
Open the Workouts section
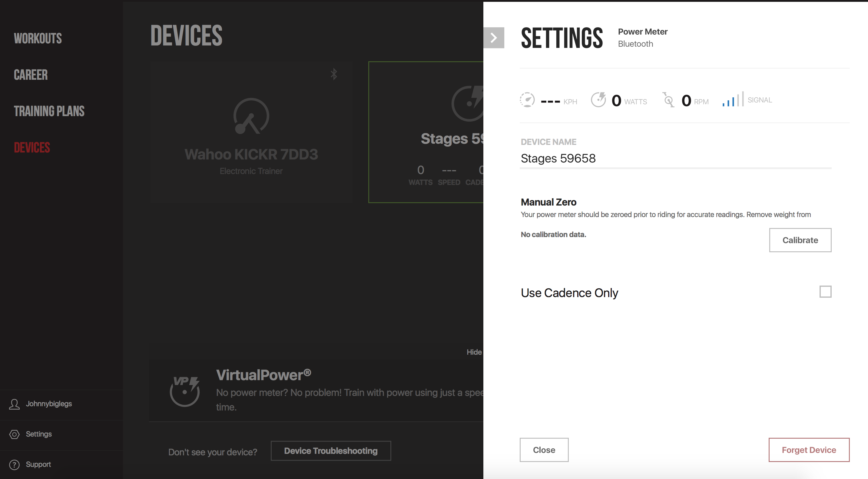pyautogui.click(x=38, y=39)
